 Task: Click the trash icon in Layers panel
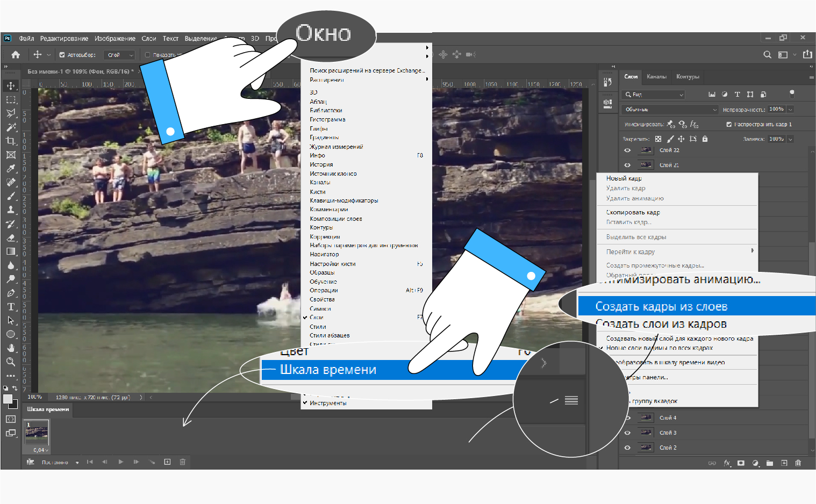798,463
